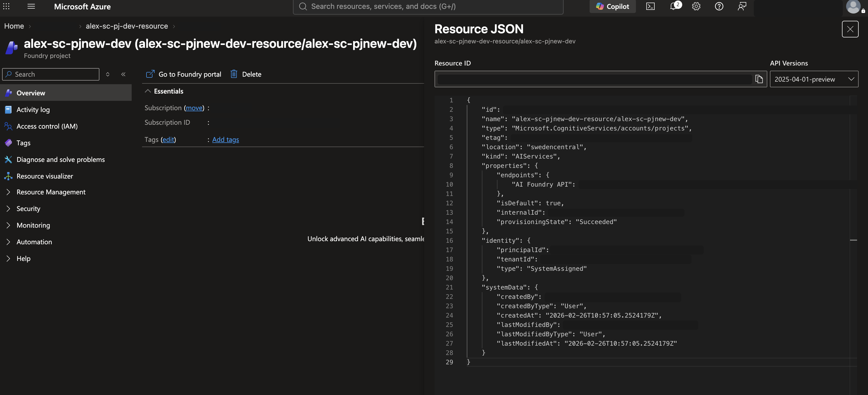Collapse the Essentials section

[x=148, y=91]
